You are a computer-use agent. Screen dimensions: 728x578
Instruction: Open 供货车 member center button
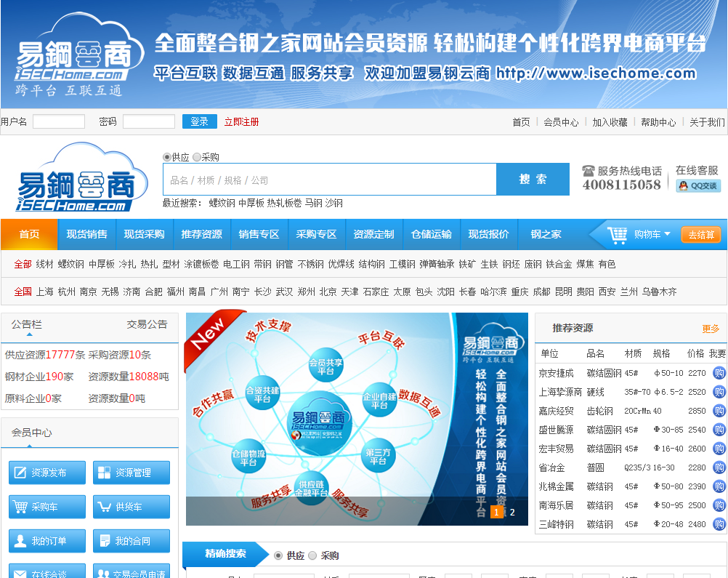[x=132, y=507]
